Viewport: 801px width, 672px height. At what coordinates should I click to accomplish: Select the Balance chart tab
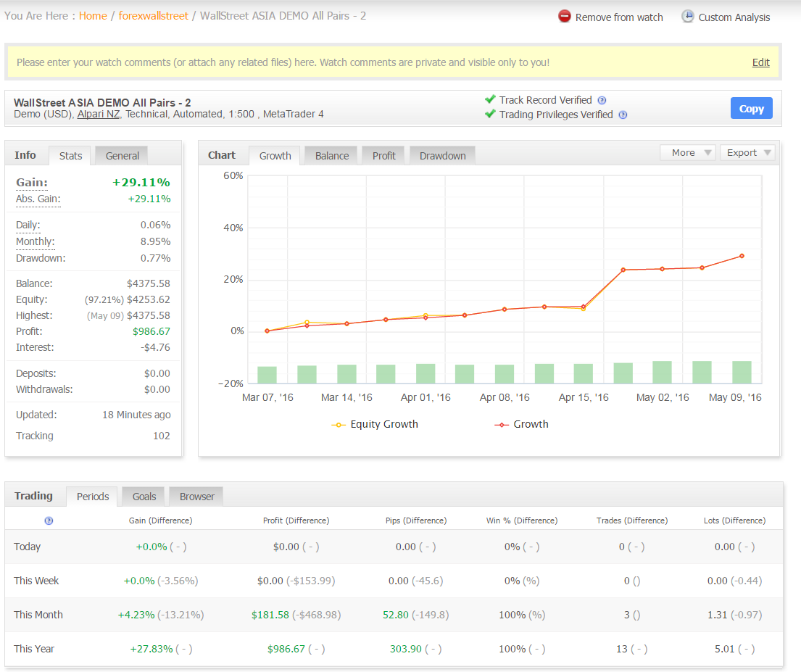[x=331, y=156]
